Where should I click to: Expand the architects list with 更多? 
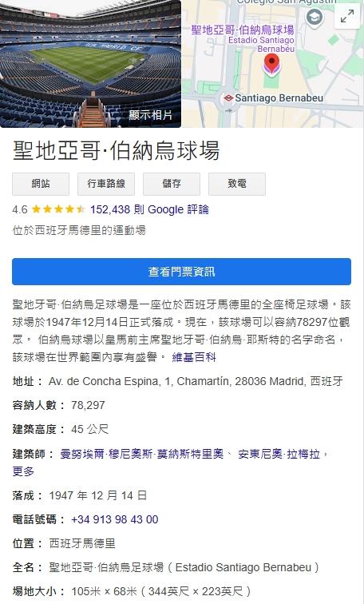(x=23, y=471)
